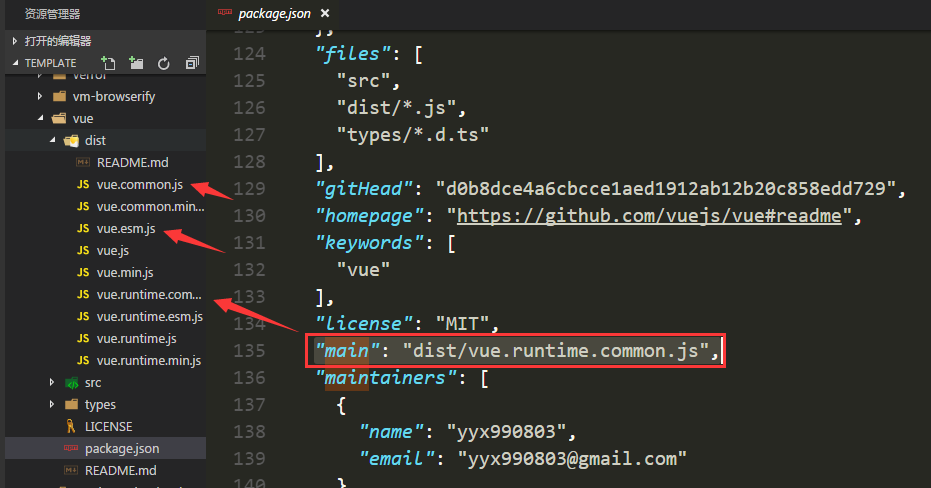Click the types folder icon
This screenshot has height=488, width=931.
[71, 404]
